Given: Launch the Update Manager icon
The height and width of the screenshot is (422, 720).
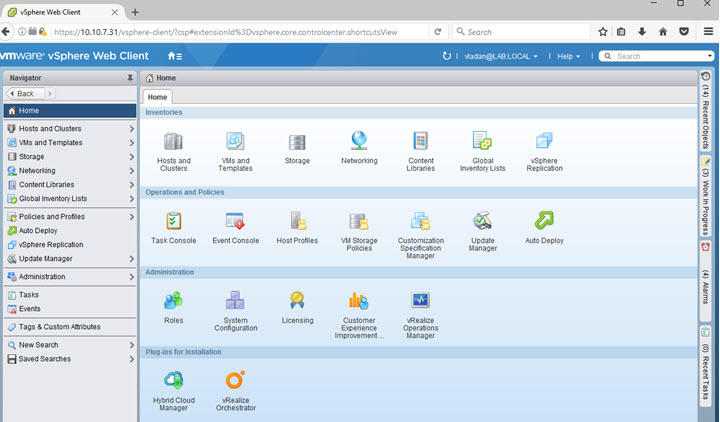Looking at the screenshot, I should pyautogui.click(x=482, y=221).
